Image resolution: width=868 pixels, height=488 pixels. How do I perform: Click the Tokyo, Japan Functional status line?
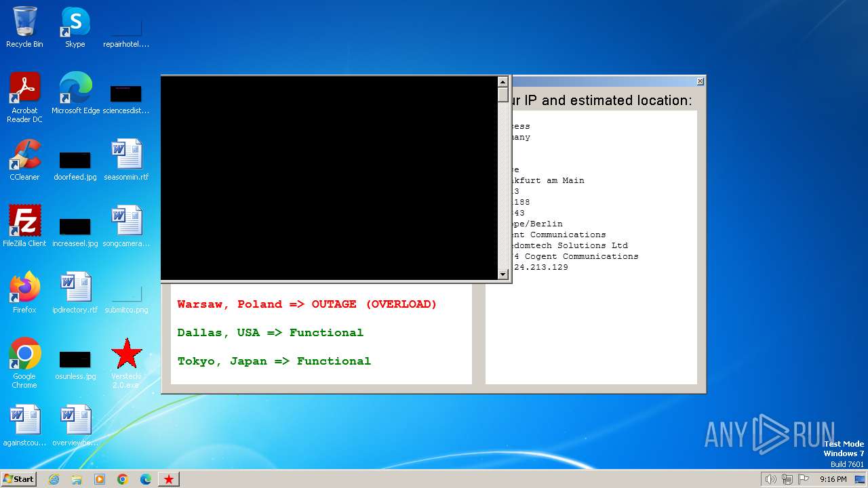[274, 361]
